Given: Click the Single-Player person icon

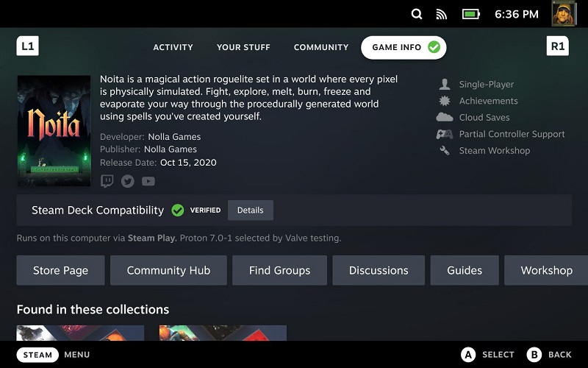Looking at the screenshot, I should (445, 84).
